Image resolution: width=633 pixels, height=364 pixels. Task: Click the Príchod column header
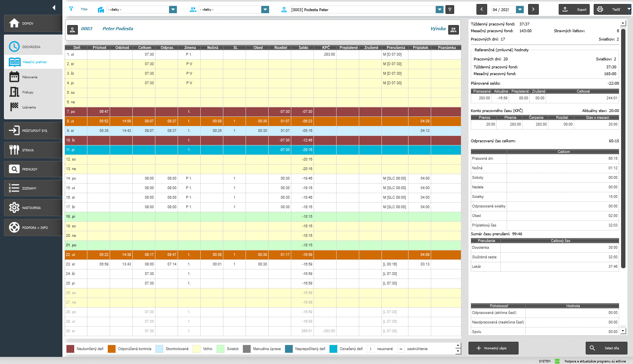tap(99, 47)
